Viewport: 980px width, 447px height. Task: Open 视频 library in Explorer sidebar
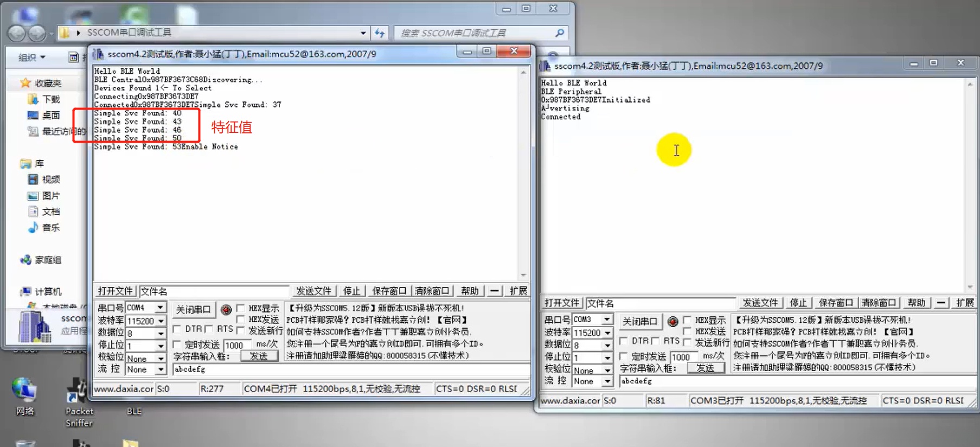coord(44,180)
